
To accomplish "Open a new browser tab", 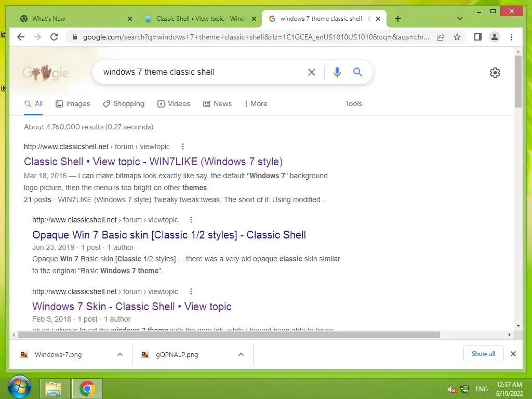I will pos(398,19).
